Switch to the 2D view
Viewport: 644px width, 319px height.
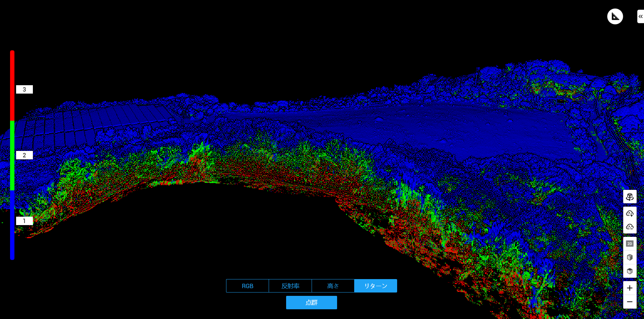(x=630, y=244)
